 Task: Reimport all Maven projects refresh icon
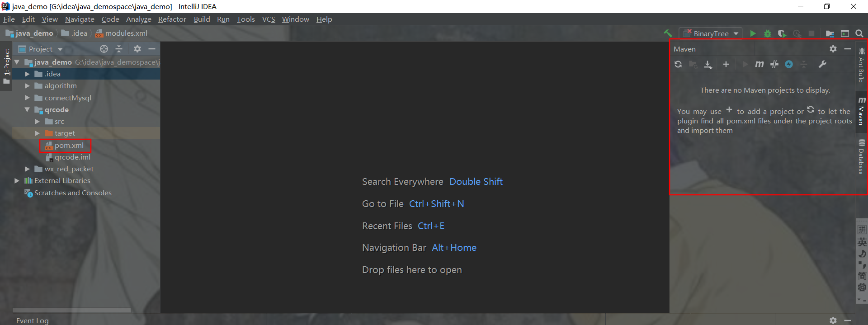678,64
